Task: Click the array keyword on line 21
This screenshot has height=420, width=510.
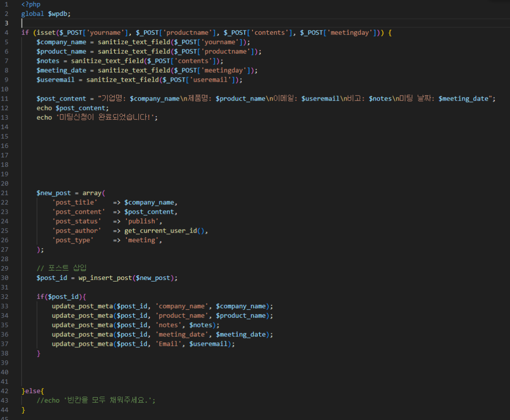Action: tap(92, 193)
